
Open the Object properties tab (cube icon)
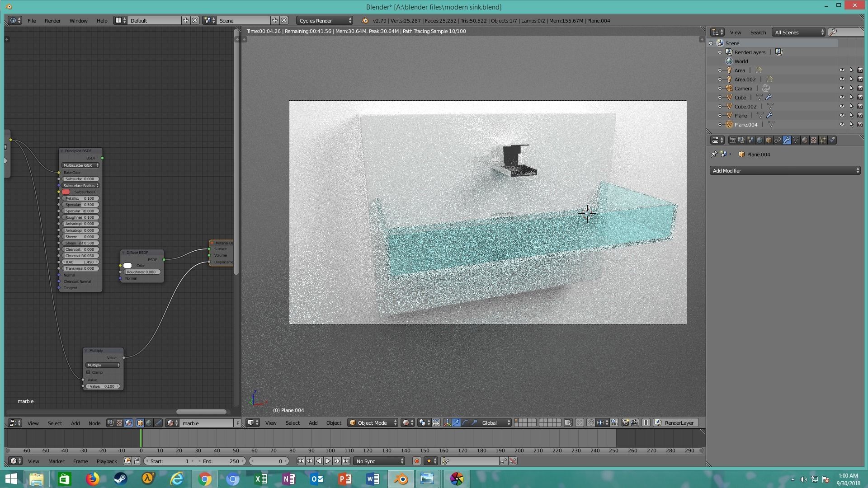(769, 140)
